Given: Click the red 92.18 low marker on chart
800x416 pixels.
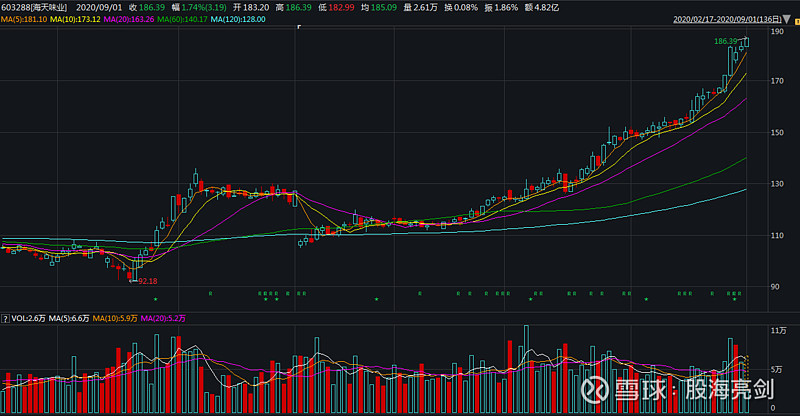Looking at the screenshot, I should (x=147, y=281).
